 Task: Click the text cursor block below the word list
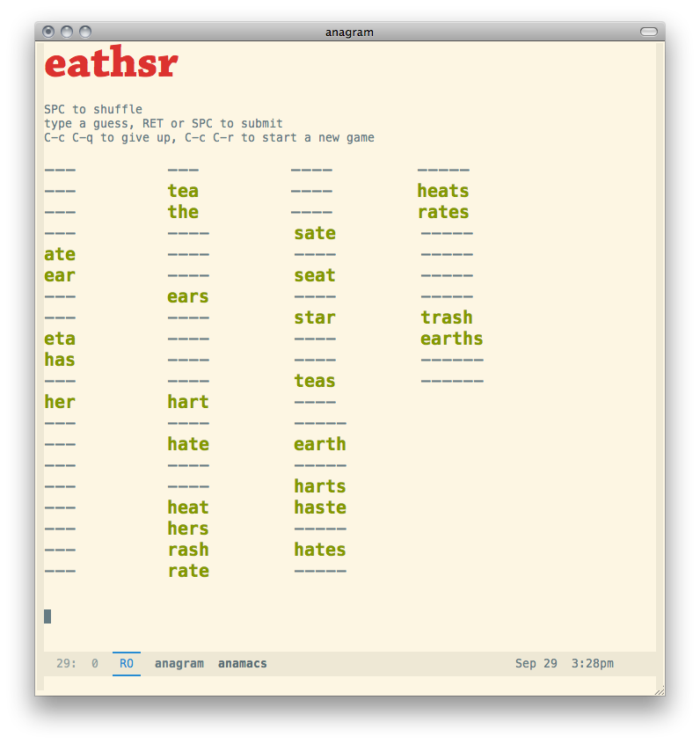click(x=47, y=616)
